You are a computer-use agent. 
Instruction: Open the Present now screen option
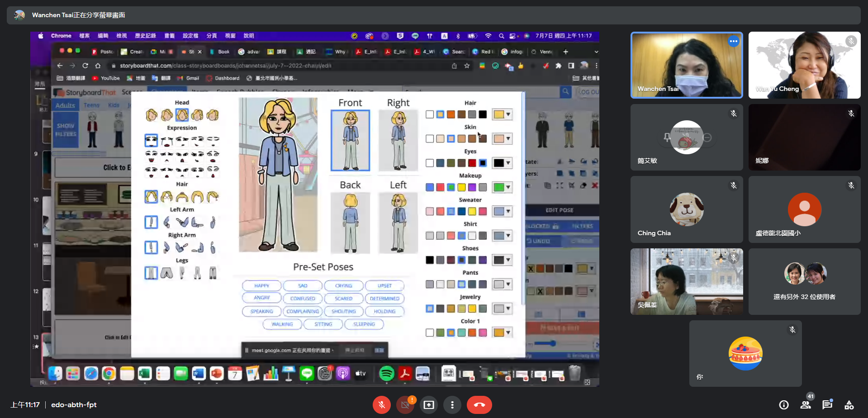click(x=429, y=404)
